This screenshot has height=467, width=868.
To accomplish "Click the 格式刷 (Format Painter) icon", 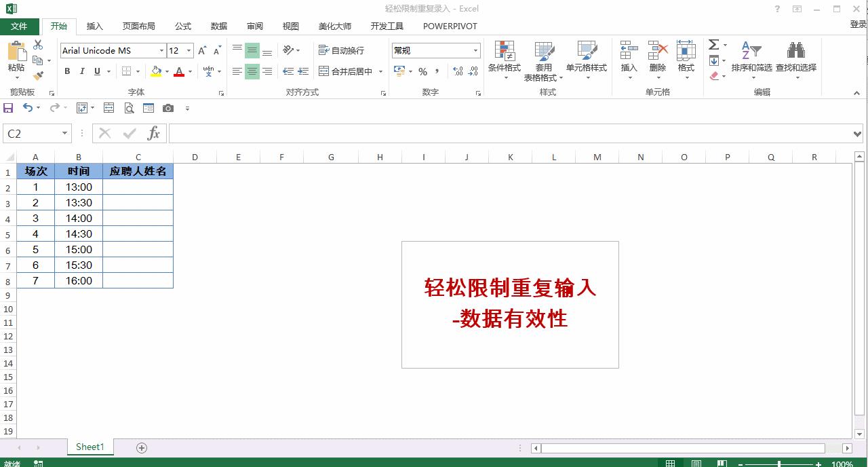I will (x=39, y=75).
